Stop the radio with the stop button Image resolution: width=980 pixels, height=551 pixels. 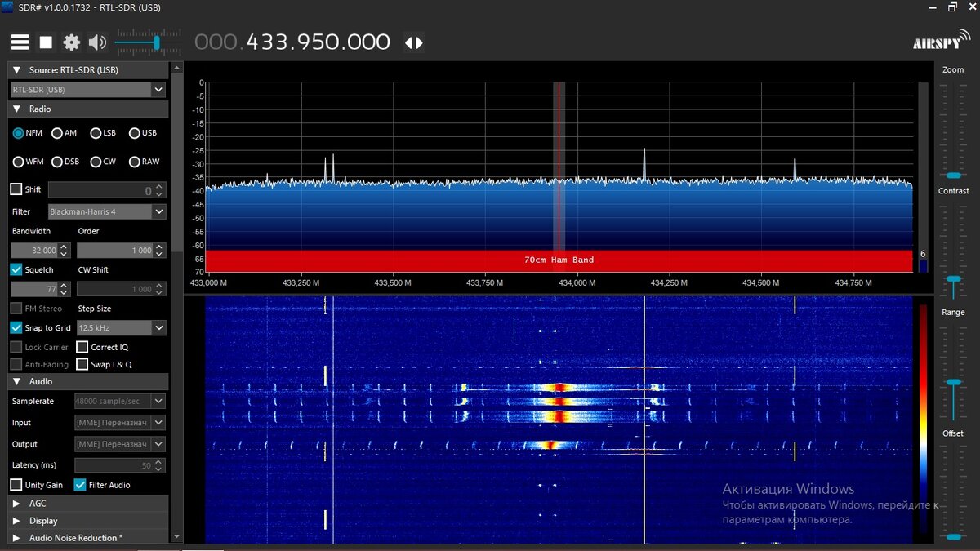click(47, 42)
